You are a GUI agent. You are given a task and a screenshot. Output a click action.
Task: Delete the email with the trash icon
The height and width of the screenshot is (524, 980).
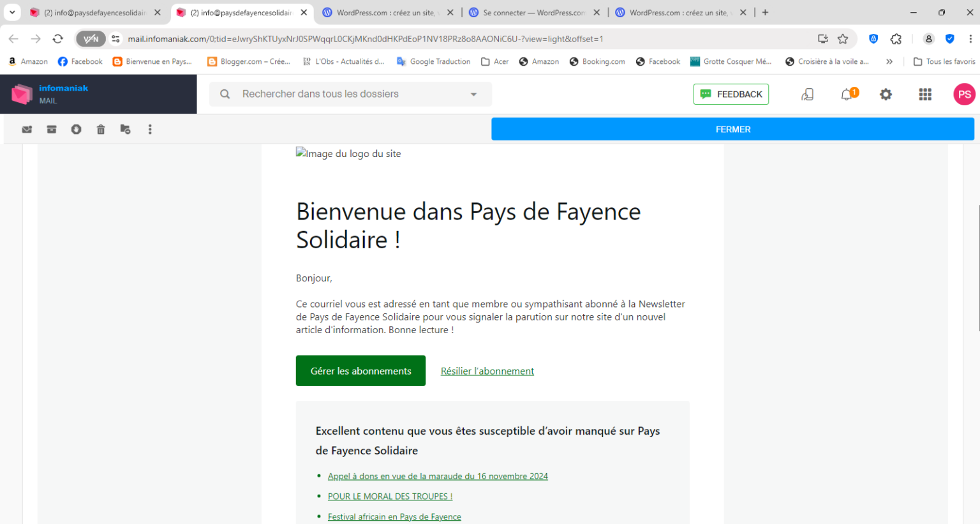coord(101,130)
